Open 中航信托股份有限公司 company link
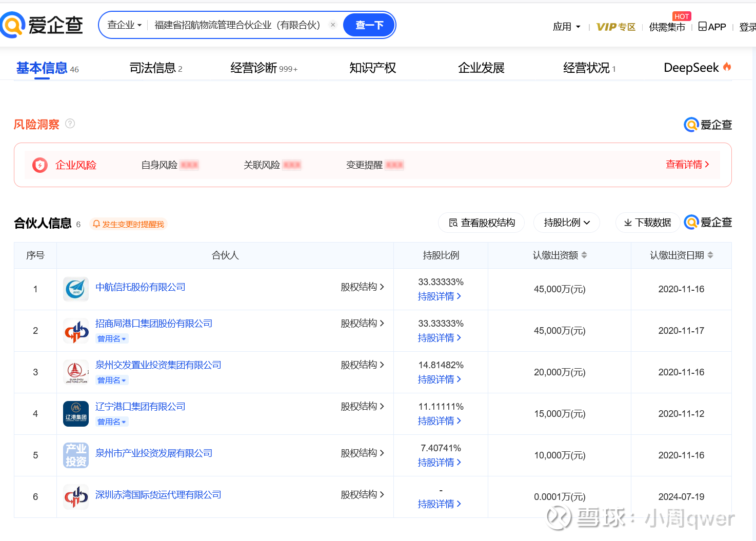 [141, 287]
